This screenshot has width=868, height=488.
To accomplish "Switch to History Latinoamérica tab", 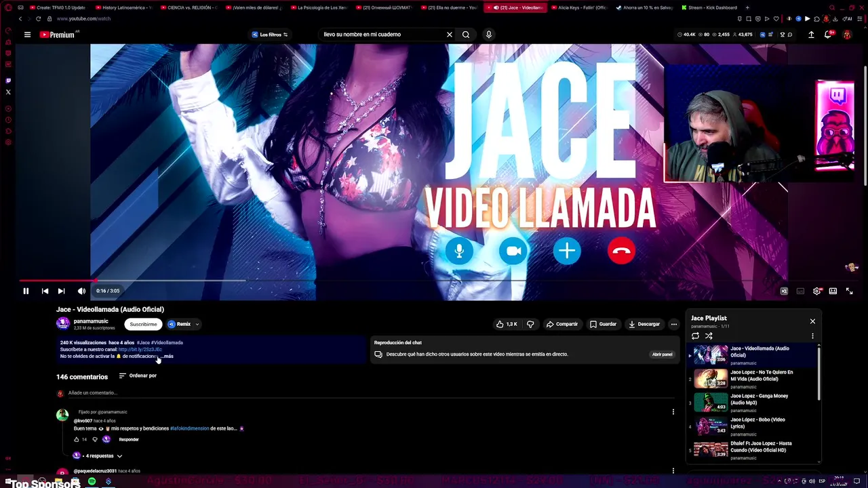I will click(x=124, y=7).
